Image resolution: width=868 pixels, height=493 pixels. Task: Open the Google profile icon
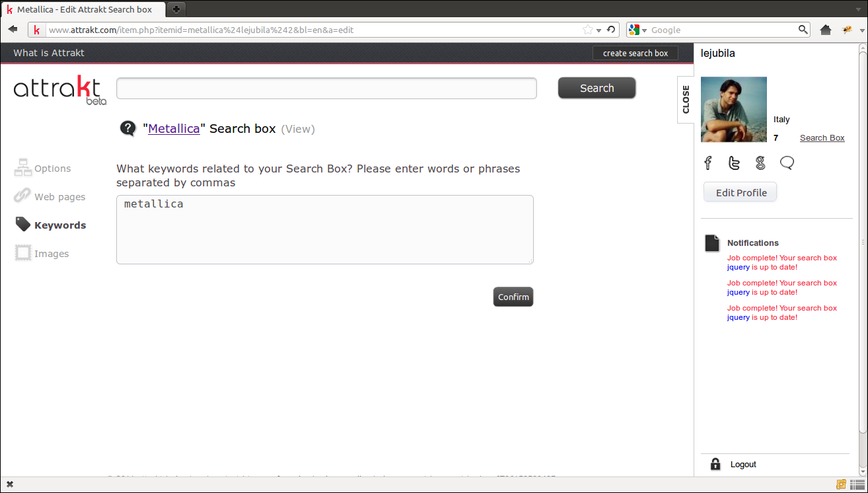click(760, 163)
